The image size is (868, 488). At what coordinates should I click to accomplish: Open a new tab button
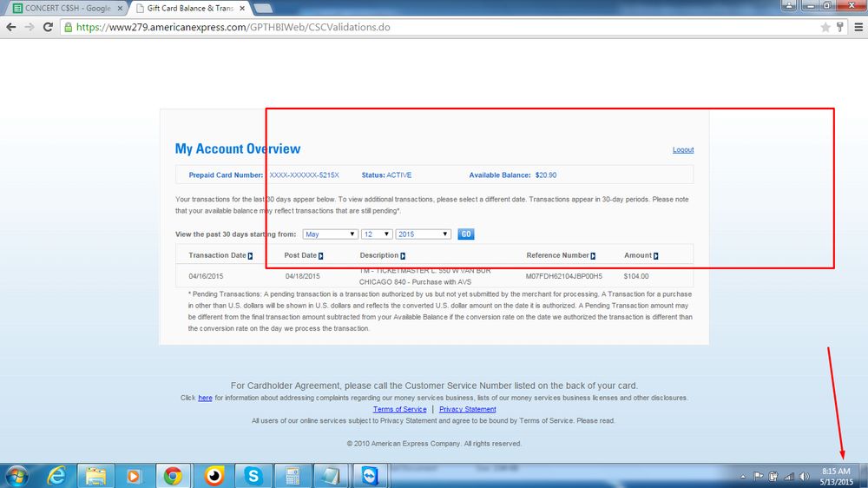coord(263,9)
